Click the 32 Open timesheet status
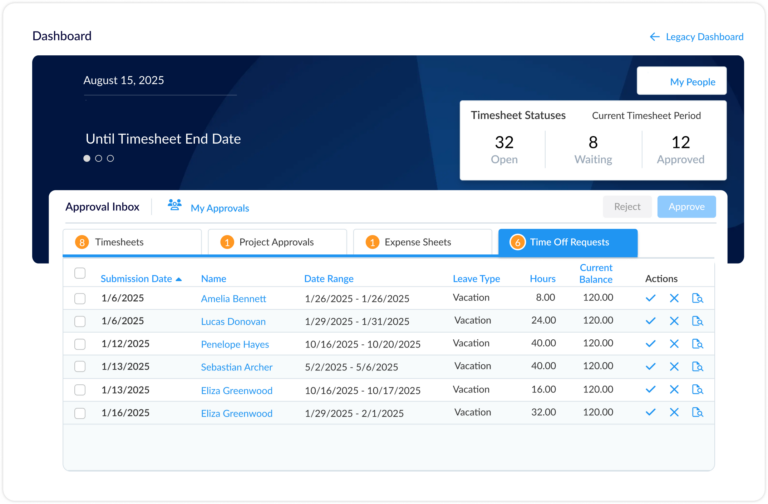The image size is (768, 504). (x=504, y=148)
